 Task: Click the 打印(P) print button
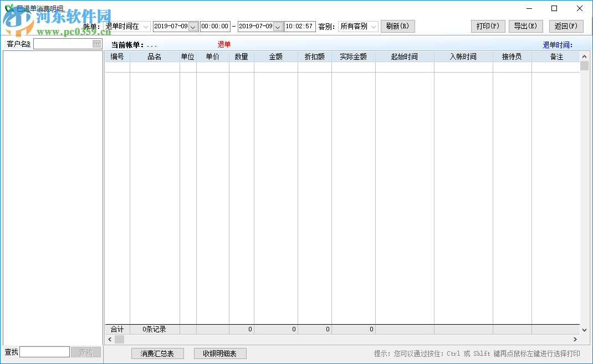point(488,26)
